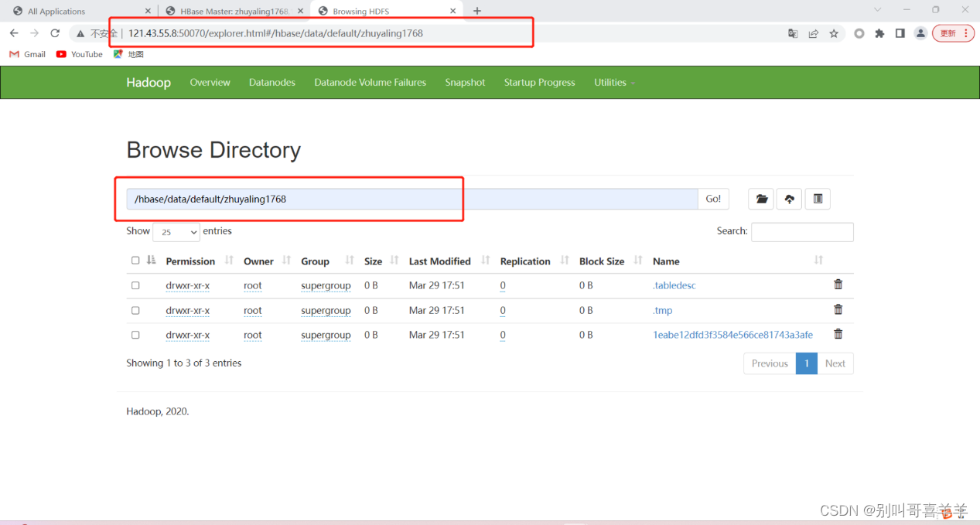Open a new tab with plus icon
980x525 pixels.
477,11
